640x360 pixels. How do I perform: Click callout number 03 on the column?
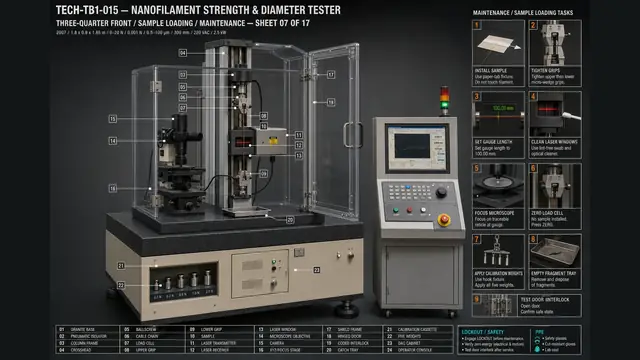[x=182, y=75]
